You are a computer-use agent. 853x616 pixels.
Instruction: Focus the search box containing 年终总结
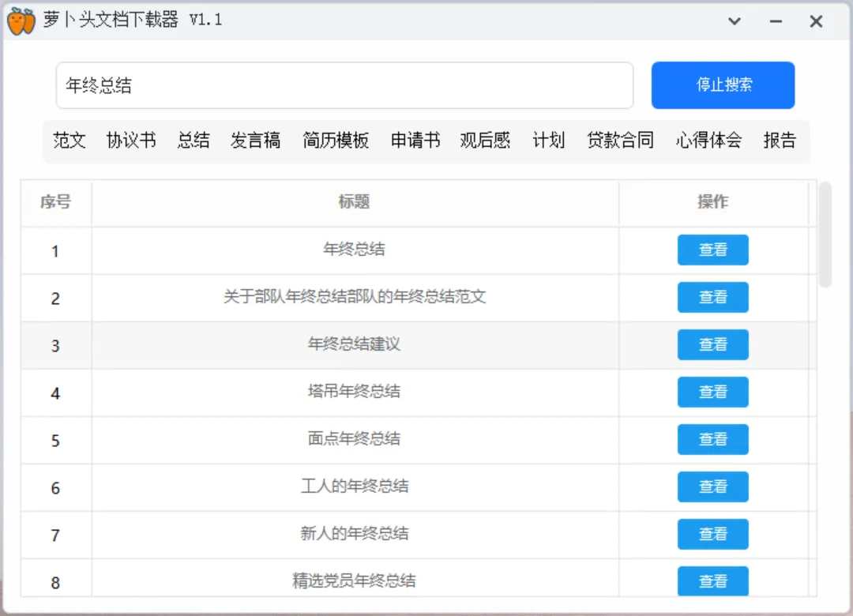(344, 85)
